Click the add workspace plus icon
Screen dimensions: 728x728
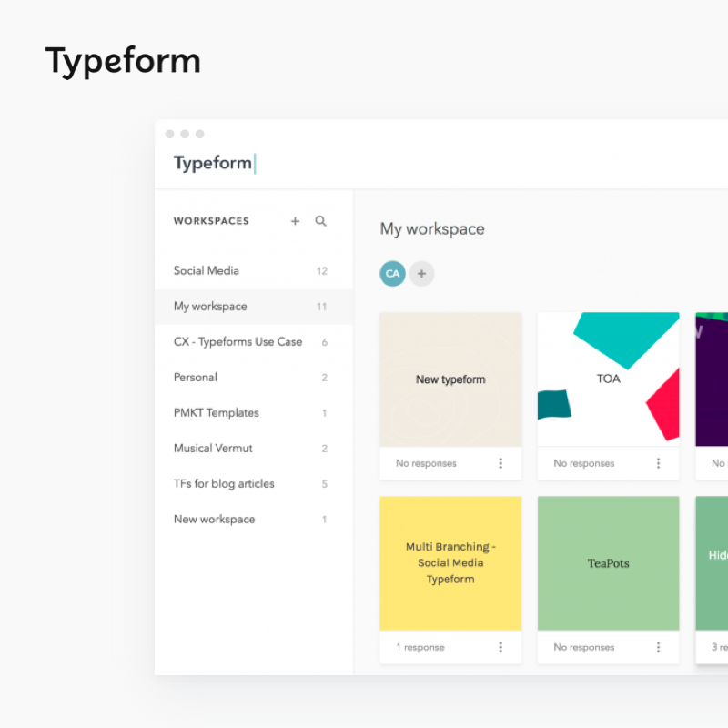tap(295, 221)
